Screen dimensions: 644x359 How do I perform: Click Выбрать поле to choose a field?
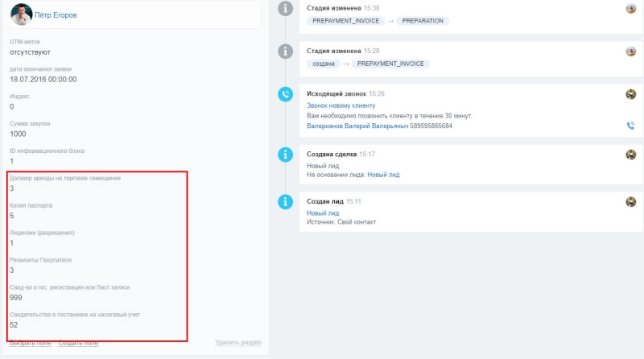tap(30, 343)
